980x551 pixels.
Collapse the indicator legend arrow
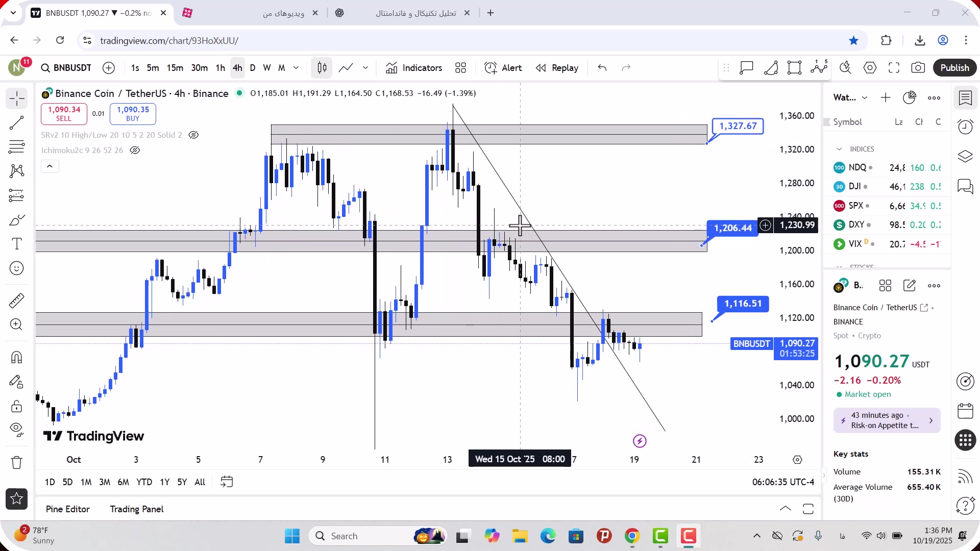click(50, 166)
